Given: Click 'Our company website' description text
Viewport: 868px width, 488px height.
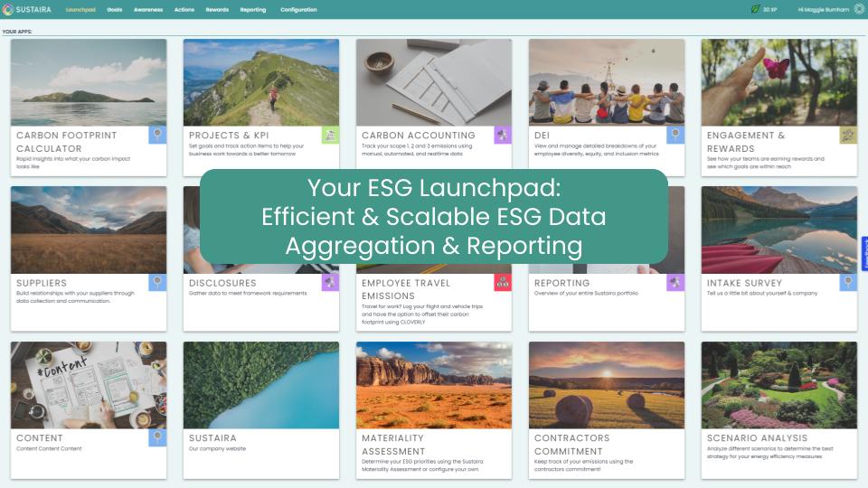Looking at the screenshot, I should (218, 449).
